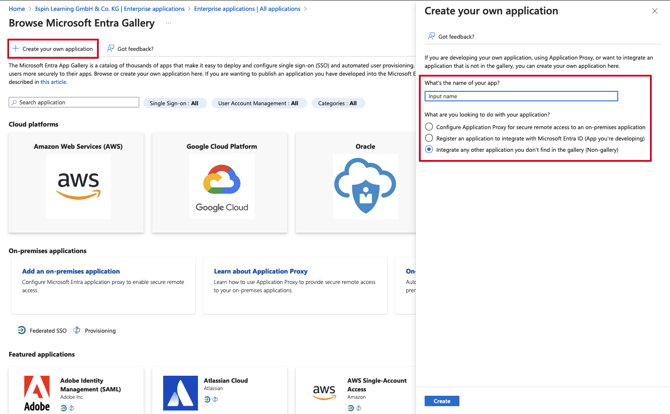Click the Provisioning legend icon
The image size is (670, 414).
tap(77, 330)
